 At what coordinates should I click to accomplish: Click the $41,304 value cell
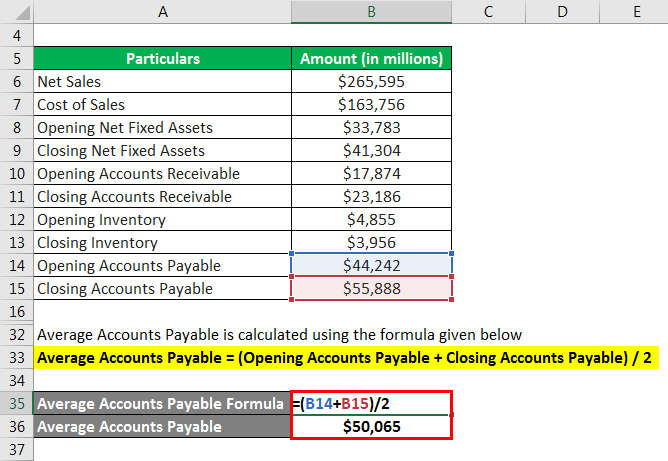pyautogui.click(x=371, y=150)
